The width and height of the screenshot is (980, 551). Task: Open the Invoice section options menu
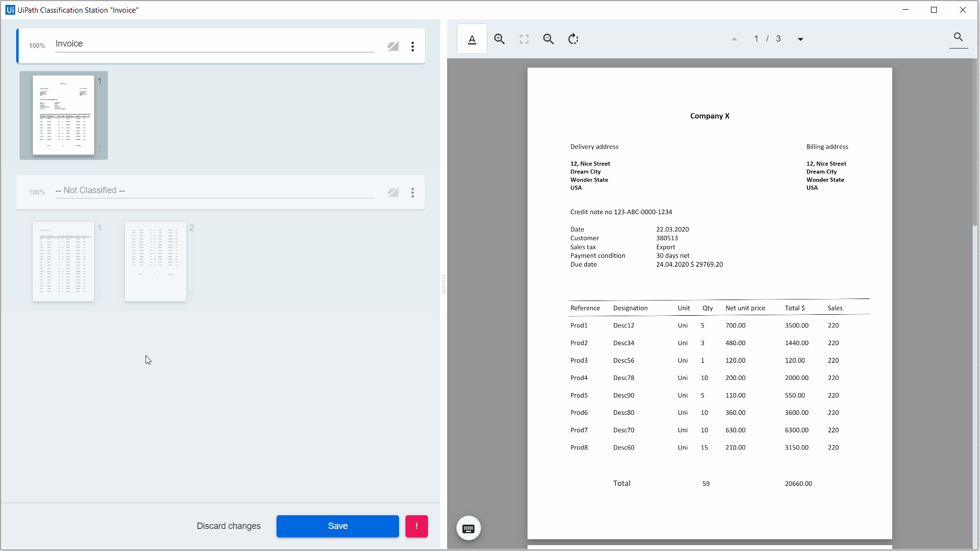(413, 46)
